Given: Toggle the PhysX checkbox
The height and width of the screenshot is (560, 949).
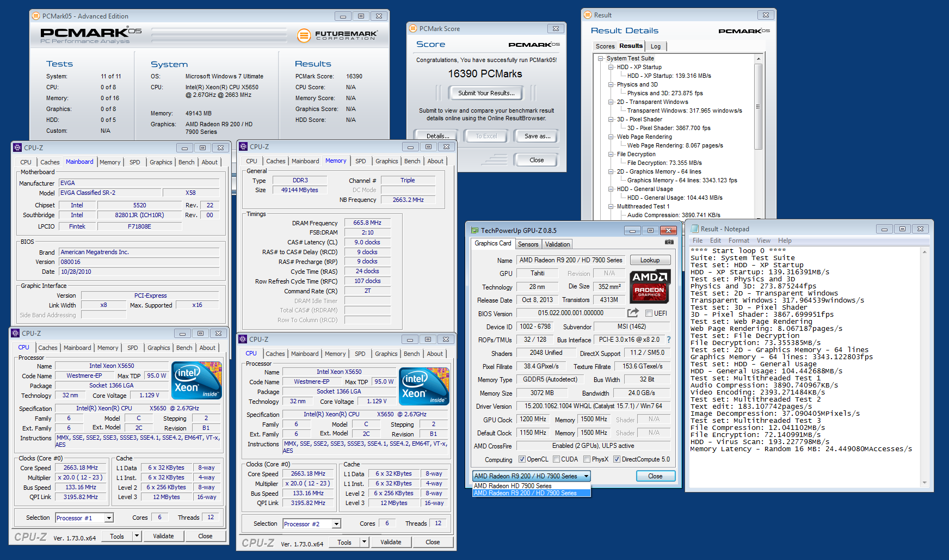Looking at the screenshot, I should (587, 459).
